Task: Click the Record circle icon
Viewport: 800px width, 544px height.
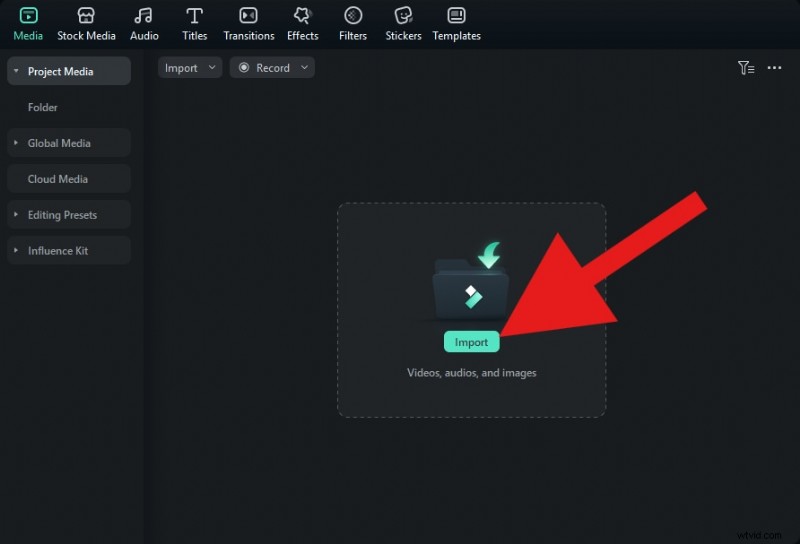Action: click(x=244, y=68)
